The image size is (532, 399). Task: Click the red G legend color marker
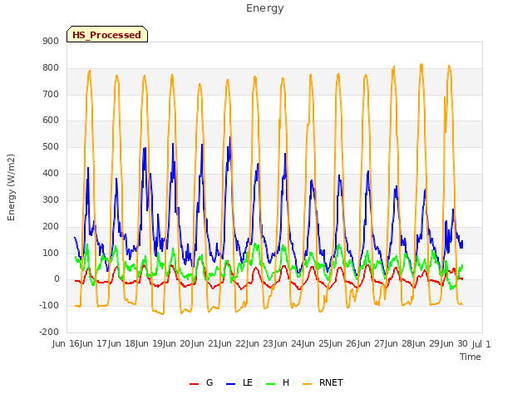[x=194, y=384]
